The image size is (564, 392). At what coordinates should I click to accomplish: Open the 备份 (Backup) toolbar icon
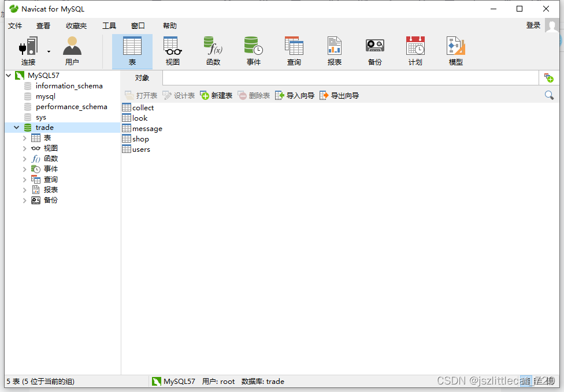374,50
